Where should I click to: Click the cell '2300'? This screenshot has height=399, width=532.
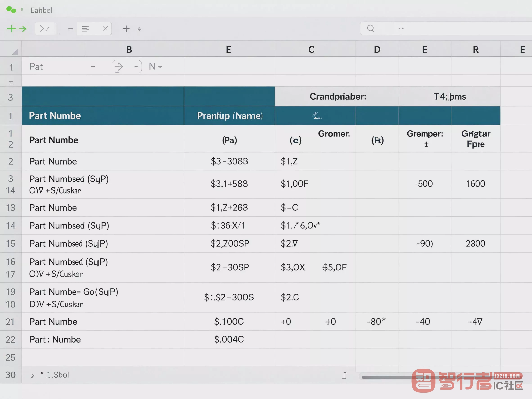476,243
